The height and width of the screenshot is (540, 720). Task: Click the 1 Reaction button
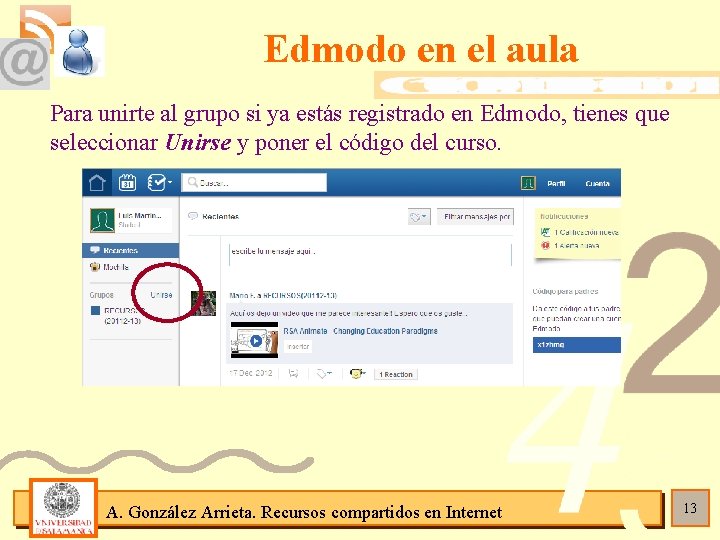(396, 375)
